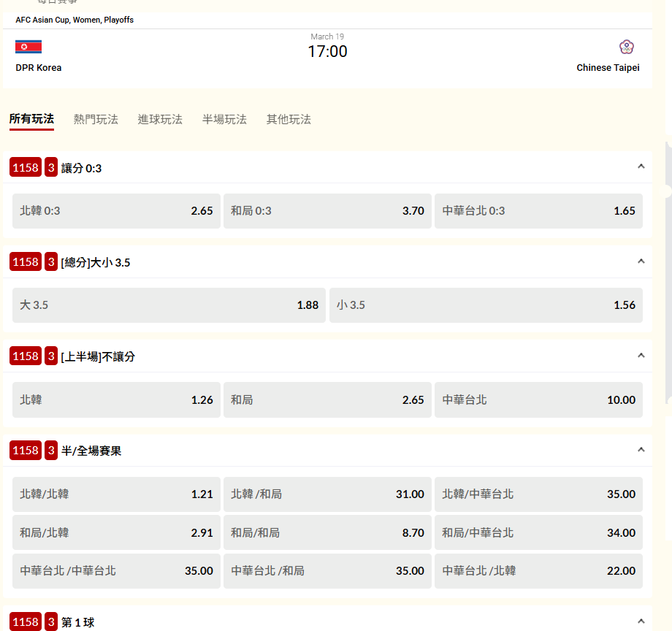Image resolution: width=672 pixels, height=631 pixels.
Task: Select 小 3.5 under bet
Action: [486, 305]
